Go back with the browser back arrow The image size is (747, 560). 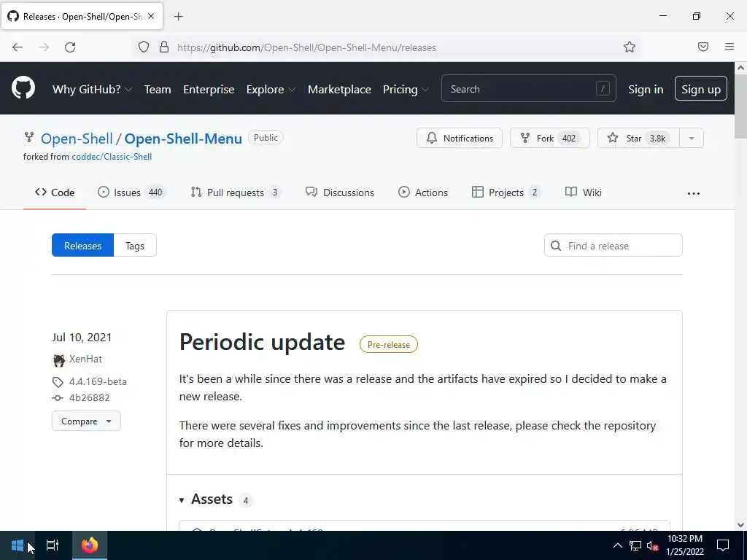[x=18, y=47]
